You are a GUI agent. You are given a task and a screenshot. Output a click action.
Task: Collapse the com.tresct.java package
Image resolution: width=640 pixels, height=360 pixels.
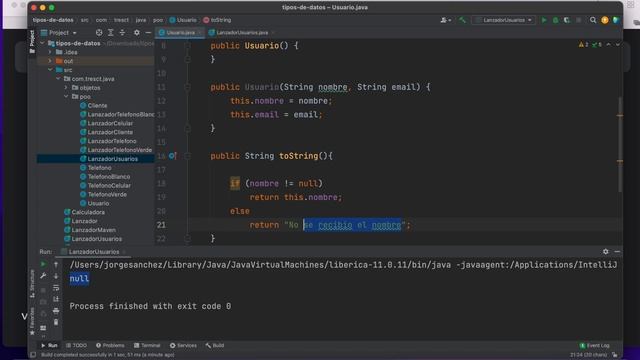coord(58,79)
